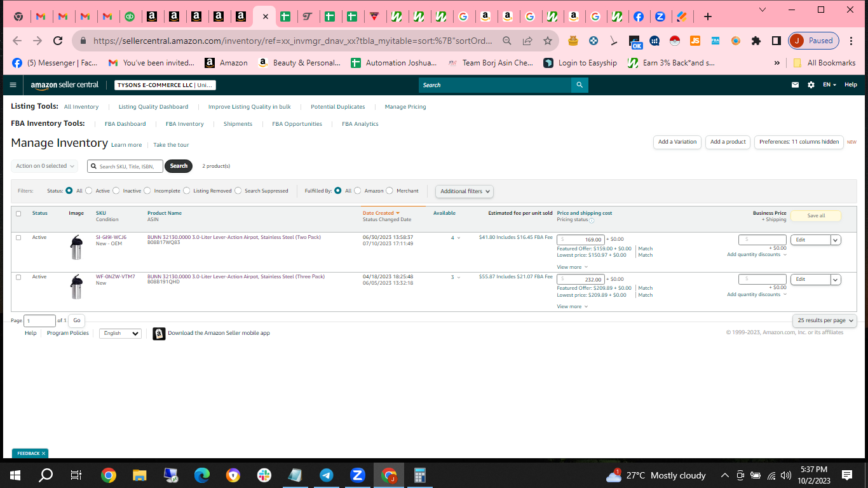
Task: Open the Login to Easyship bookmark
Action: (580, 63)
